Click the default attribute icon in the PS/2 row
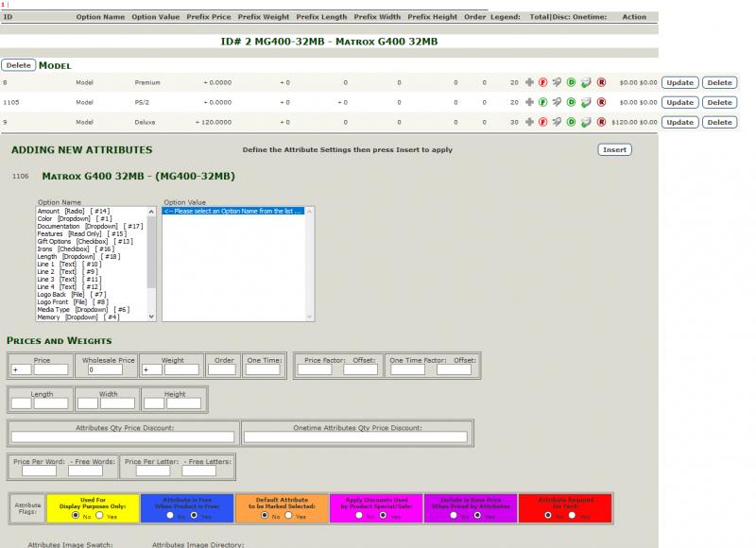 [x=557, y=102]
